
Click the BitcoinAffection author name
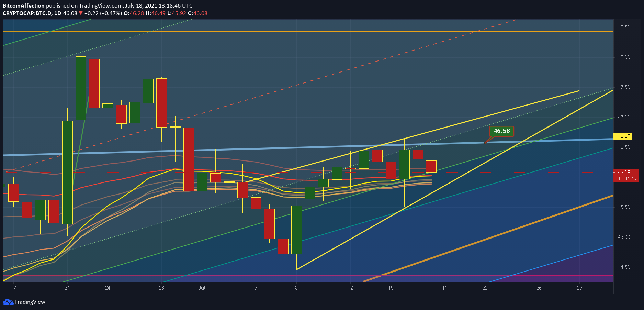click(x=24, y=6)
